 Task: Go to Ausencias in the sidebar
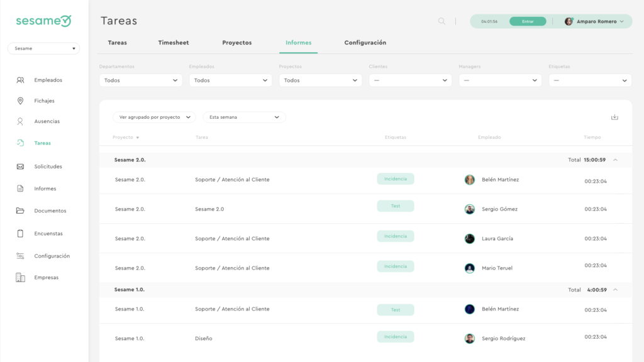pyautogui.click(x=47, y=121)
